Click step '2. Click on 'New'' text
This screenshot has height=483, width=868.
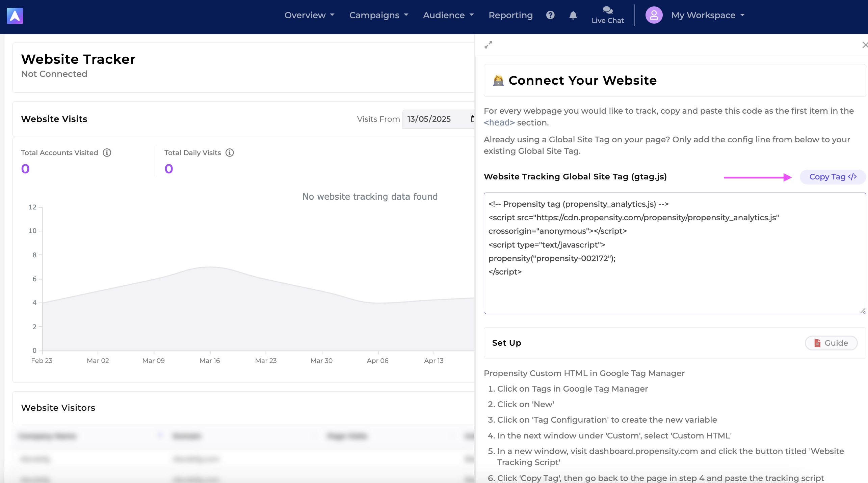pos(521,404)
